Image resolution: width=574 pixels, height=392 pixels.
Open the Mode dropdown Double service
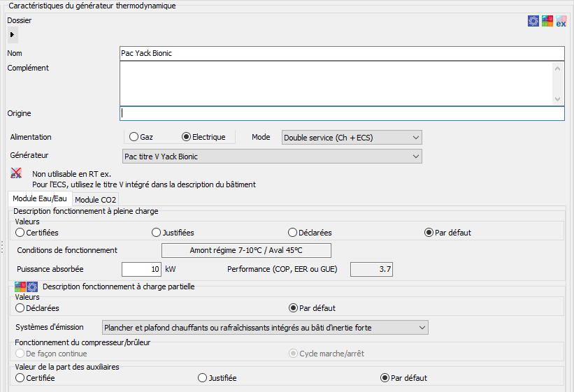(x=351, y=138)
